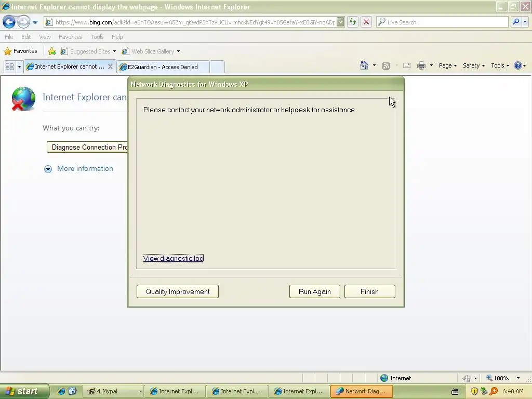Switch to E2Guardian - Access Denied tab
The image size is (532, 399).
pos(163,67)
